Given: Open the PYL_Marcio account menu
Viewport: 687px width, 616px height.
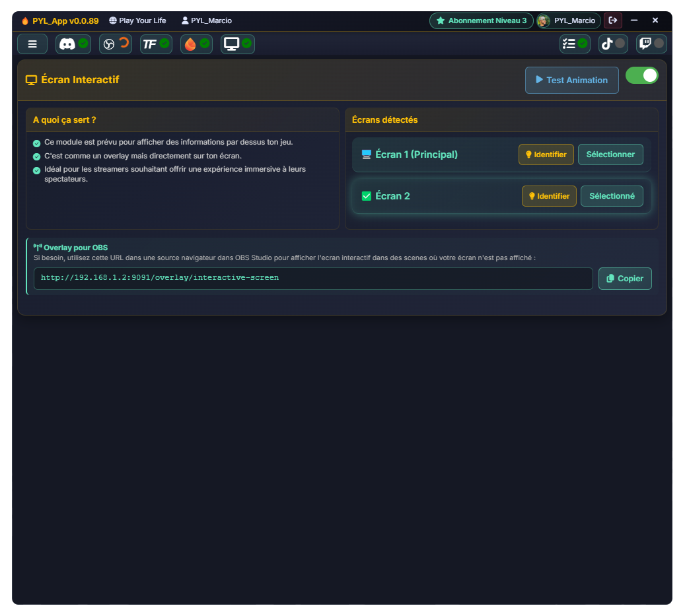Looking at the screenshot, I should (567, 20).
